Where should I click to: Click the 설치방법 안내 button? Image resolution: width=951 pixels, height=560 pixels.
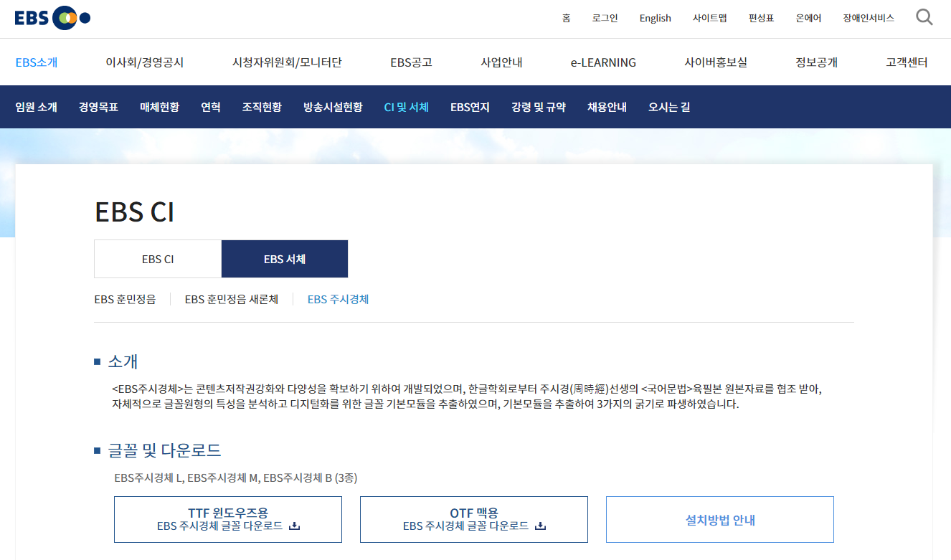(719, 519)
